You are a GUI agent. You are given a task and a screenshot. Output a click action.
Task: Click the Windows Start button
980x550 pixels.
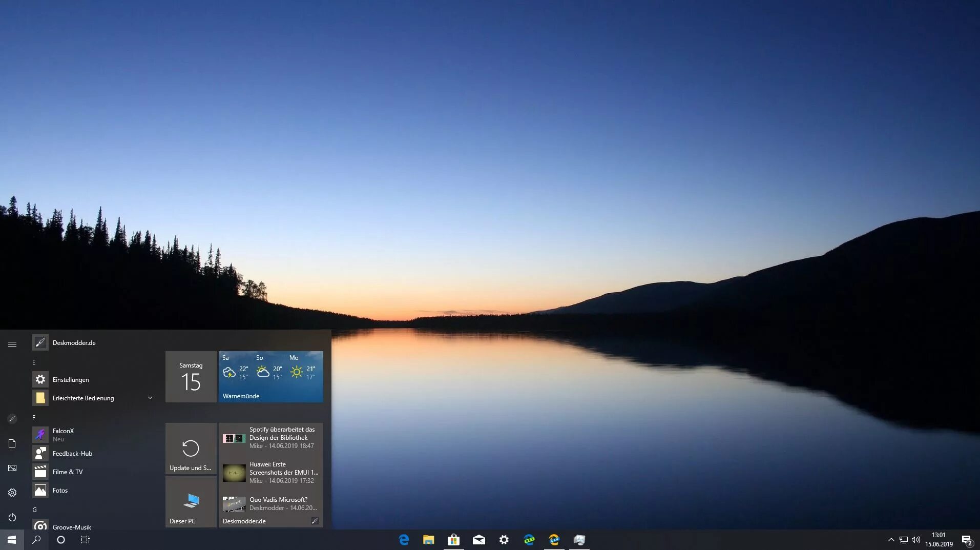click(x=12, y=540)
